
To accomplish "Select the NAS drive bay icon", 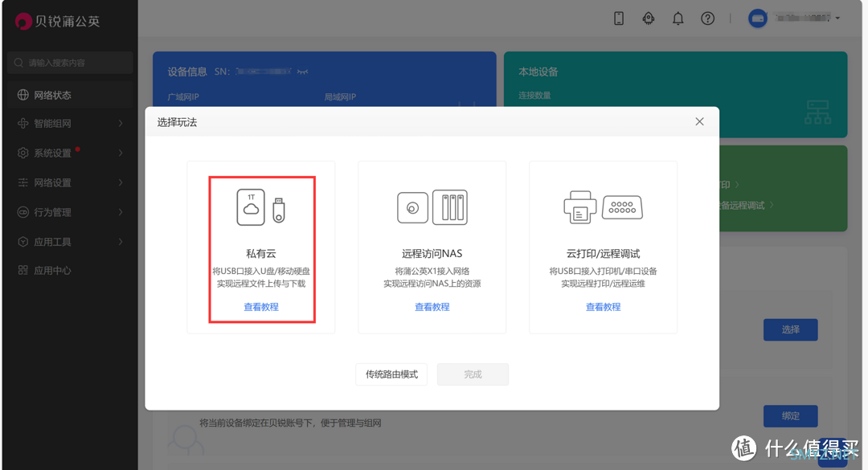I will pyautogui.click(x=450, y=207).
